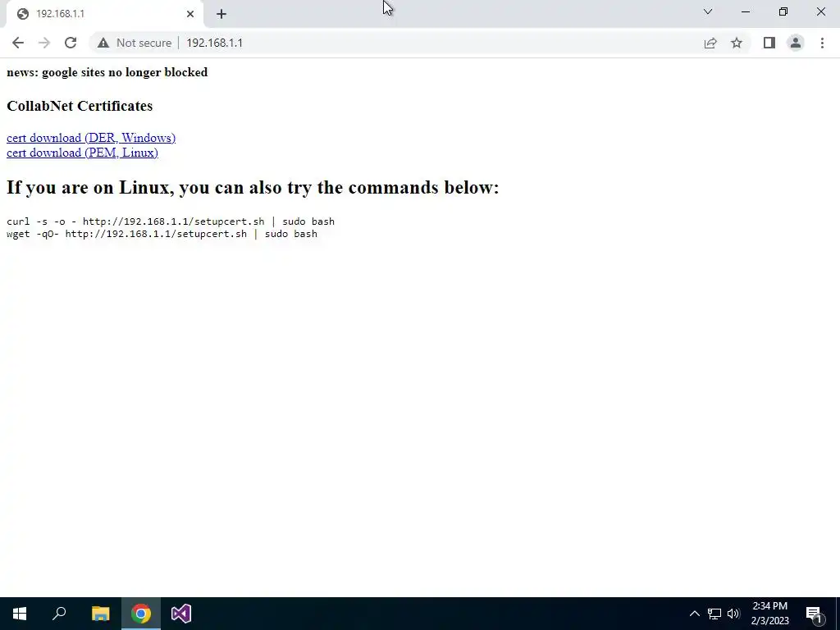Click the curl setupcert.sh command text
This screenshot has height=630, width=840.
[x=171, y=221]
